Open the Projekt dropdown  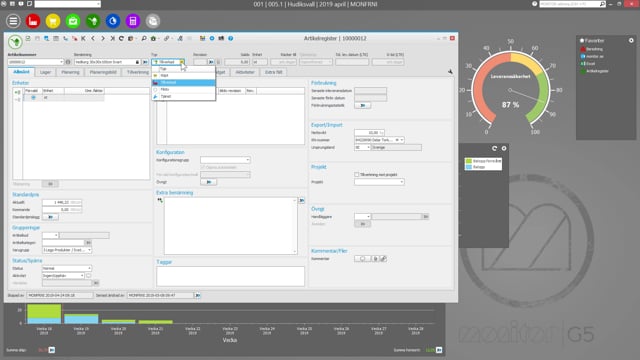click(402, 182)
